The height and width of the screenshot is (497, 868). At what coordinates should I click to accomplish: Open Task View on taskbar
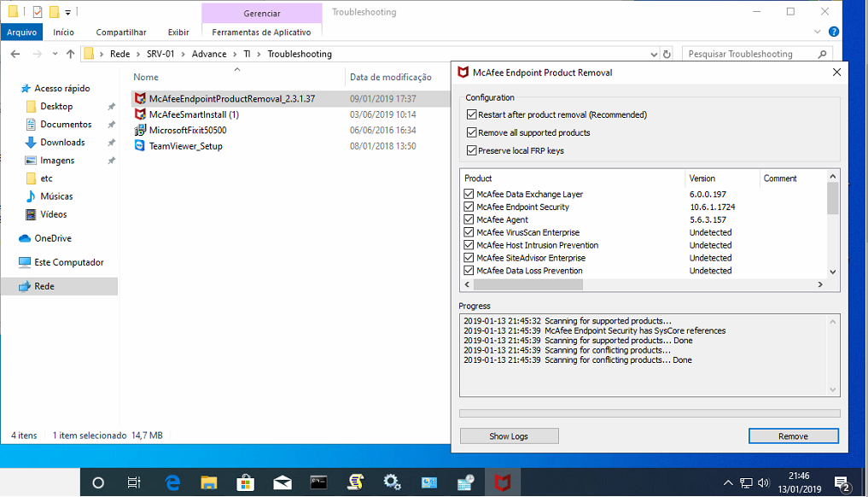[x=134, y=482]
